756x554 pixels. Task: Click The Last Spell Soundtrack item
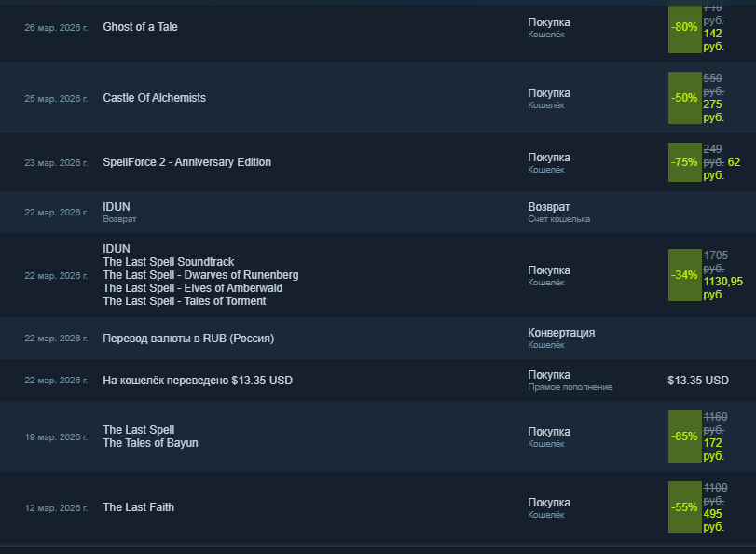[168, 262]
